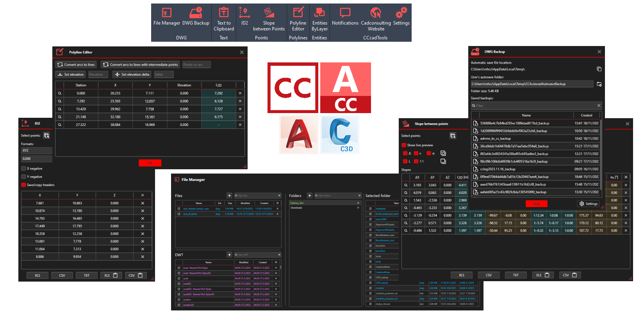Check all slope columns with check-all icon
Viewport: 644px width, 312px height.
[x=443, y=153]
